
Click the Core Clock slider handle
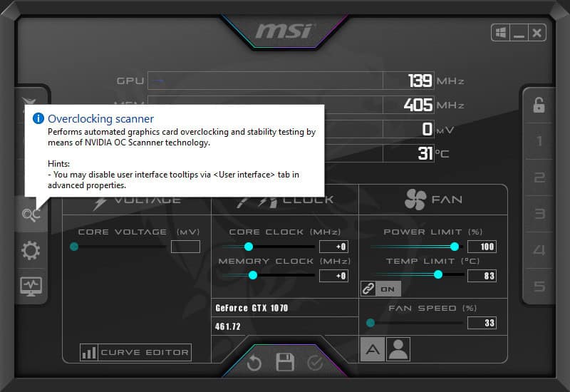coord(249,247)
